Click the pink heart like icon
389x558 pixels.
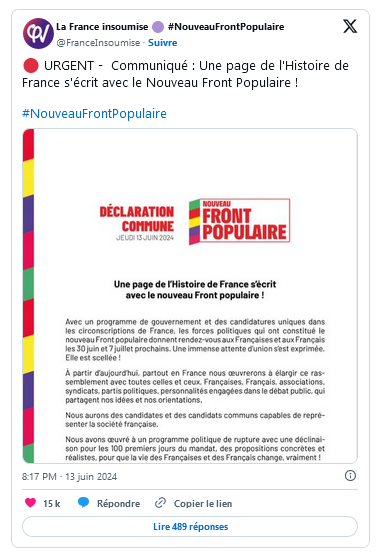pyautogui.click(x=31, y=502)
